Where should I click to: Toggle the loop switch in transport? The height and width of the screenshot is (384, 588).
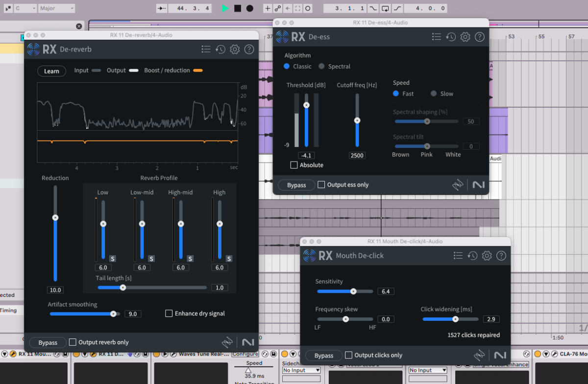[x=386, y=8]
